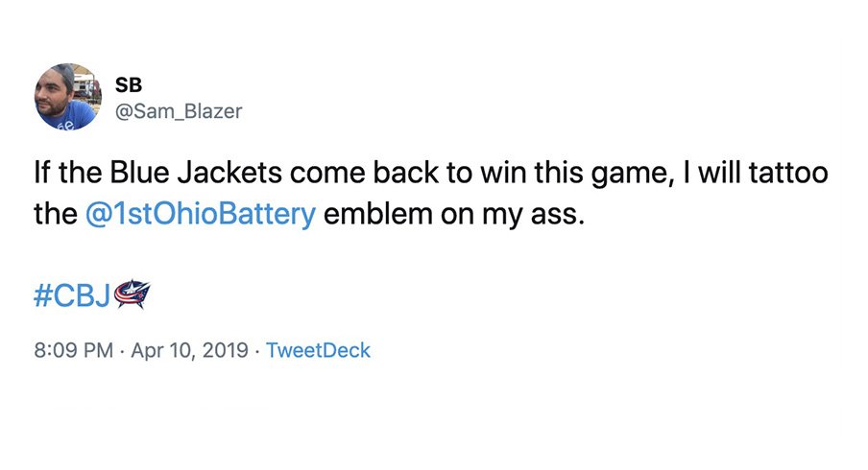Open the display name SB

129,84
